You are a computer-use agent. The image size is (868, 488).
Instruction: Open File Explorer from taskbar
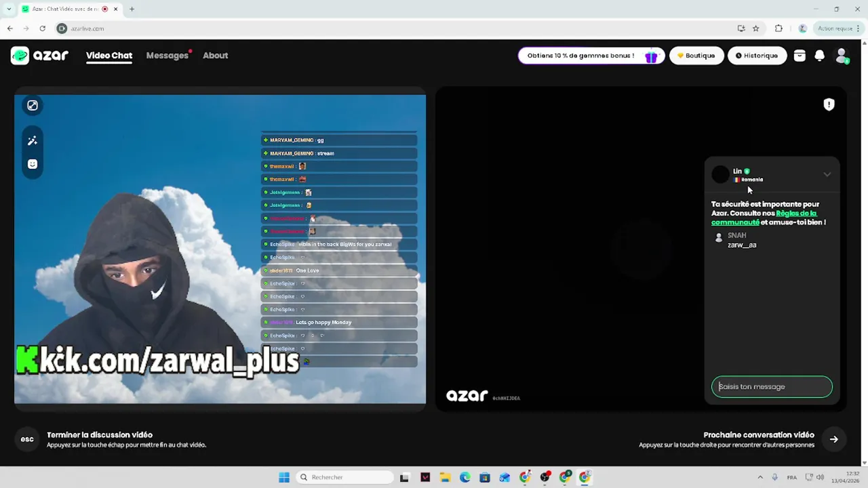(x=445, y=477)
